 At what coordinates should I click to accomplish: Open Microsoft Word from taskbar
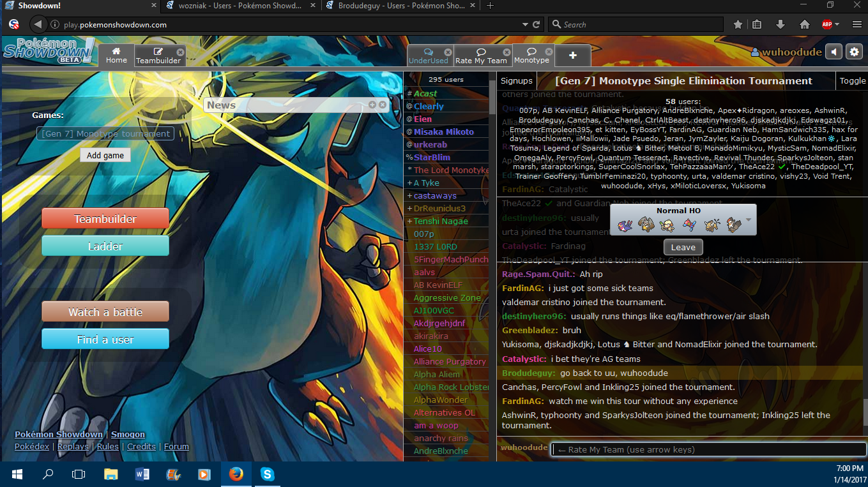tap(142, 474)
